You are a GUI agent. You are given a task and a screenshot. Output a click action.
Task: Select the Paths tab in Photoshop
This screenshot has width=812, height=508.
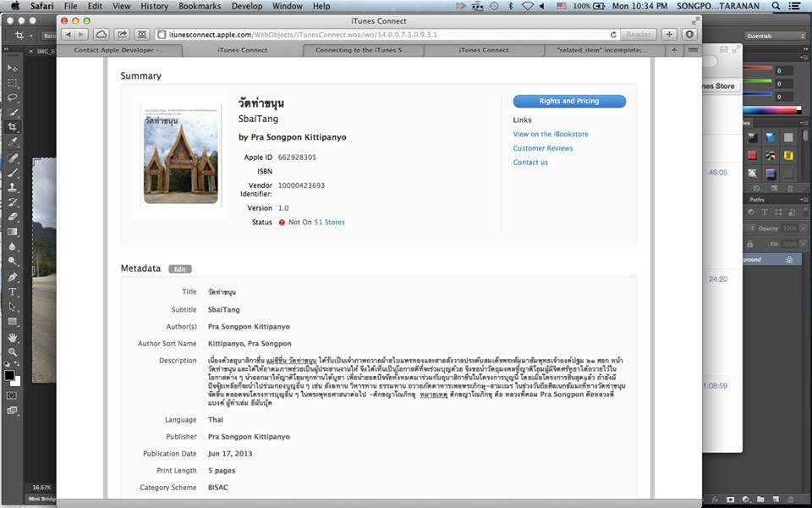[x=756, y=200]
